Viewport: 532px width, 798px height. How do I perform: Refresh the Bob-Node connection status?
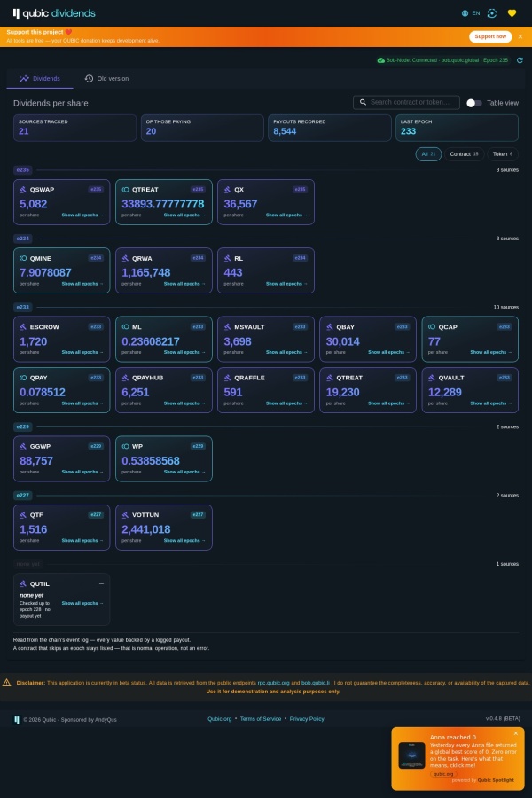[x=520, y=60]
